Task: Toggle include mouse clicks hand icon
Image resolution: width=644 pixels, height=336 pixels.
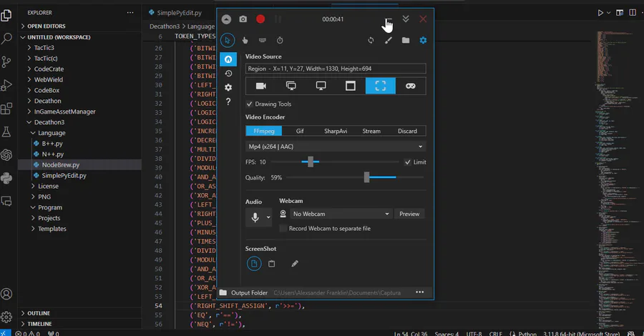Action: pos(245,40)
